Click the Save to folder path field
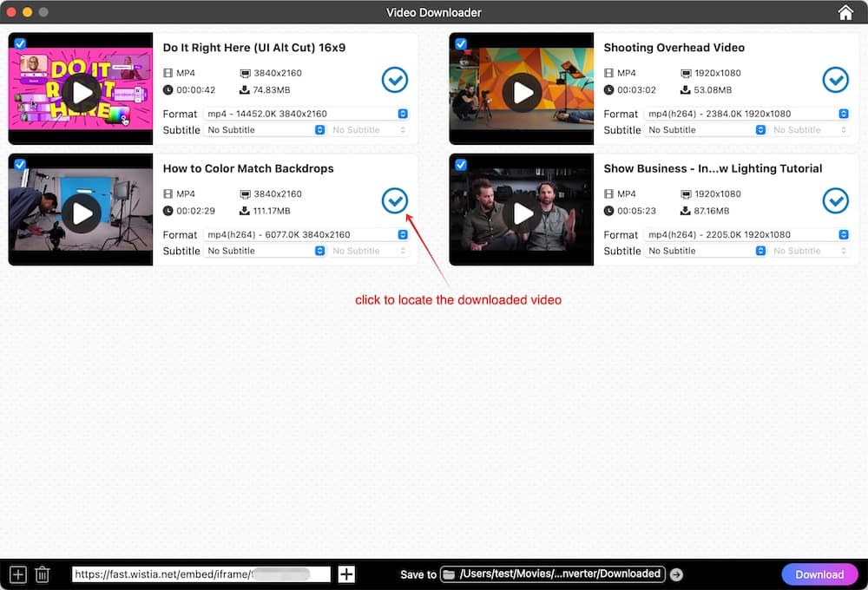 (x=551, y=574)
